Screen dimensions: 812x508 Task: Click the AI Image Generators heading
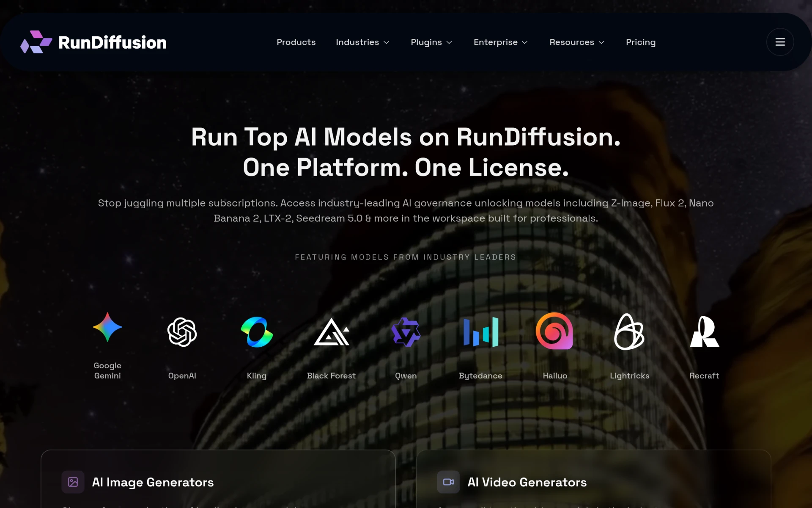[x=153, y=482]
